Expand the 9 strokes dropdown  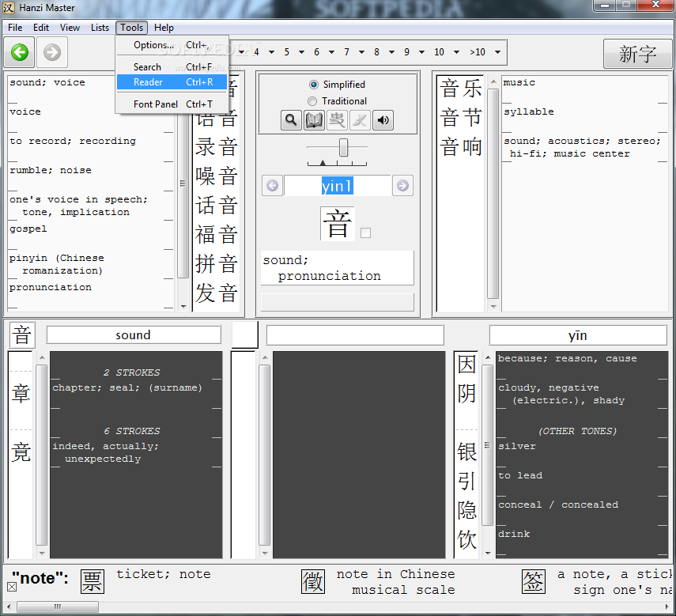coord(421,52)
